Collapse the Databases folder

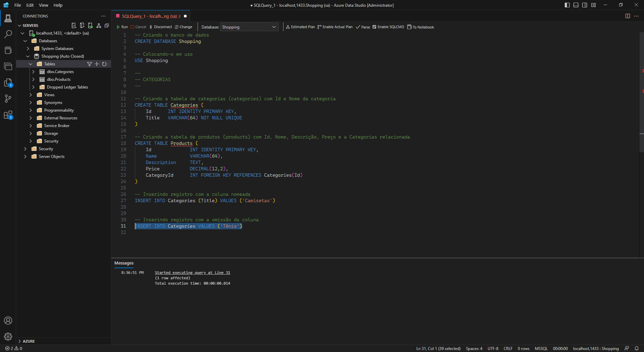click(x=25, y=41)
